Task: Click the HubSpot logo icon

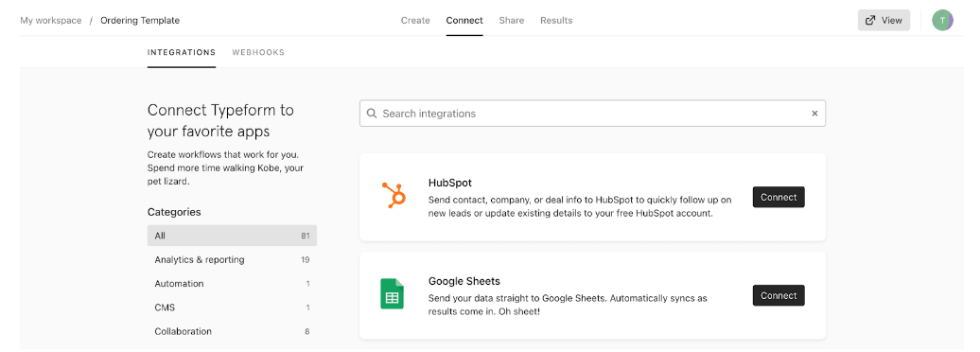Action: click(394, 195)
